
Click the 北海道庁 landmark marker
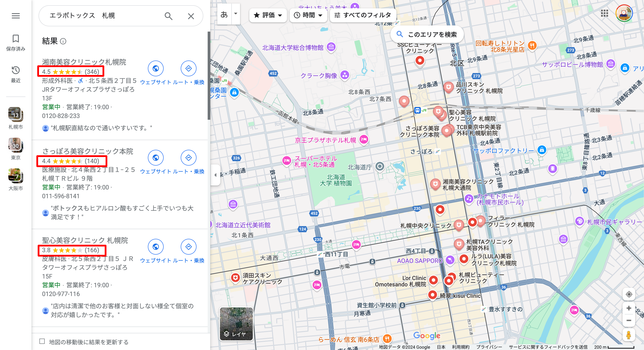pyautogui.click(x=380, y=166)
